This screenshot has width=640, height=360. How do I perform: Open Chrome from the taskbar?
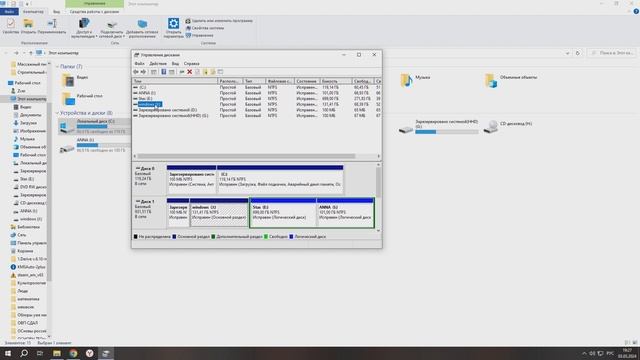click(73, 353)
